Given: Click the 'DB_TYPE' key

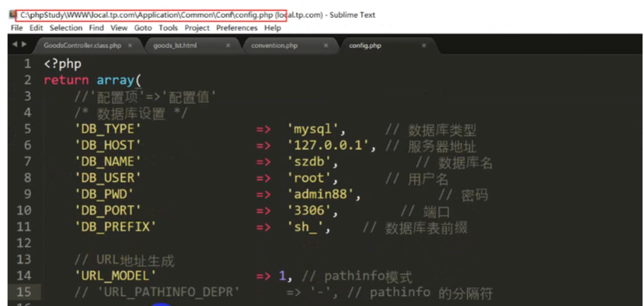Looking at the screenshot, I should click(x=108, y=130).
